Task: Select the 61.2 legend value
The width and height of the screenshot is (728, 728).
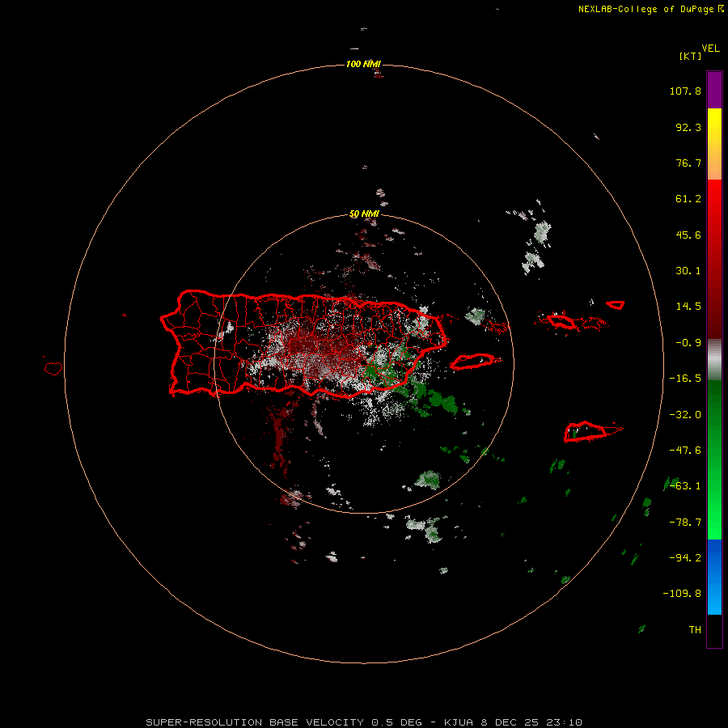Action: pyautogui.click(x=688, y=199)
